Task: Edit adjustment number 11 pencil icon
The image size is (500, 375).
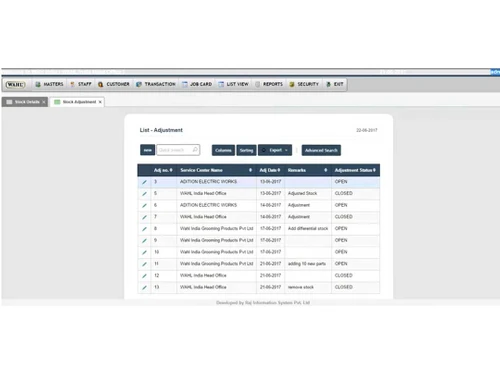Action: pos(144,264)
